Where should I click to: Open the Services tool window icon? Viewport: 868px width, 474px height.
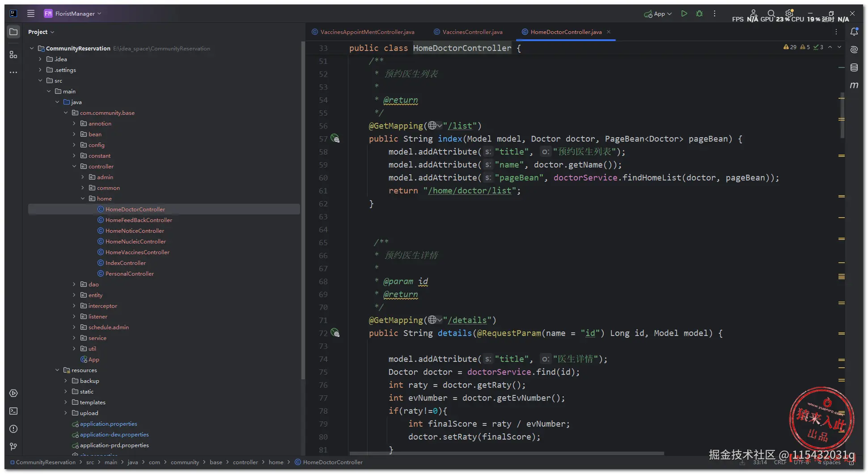tap(13, 393)
